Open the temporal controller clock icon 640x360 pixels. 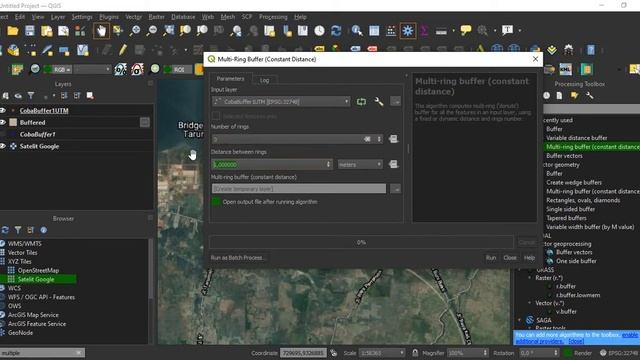(319, 31)
